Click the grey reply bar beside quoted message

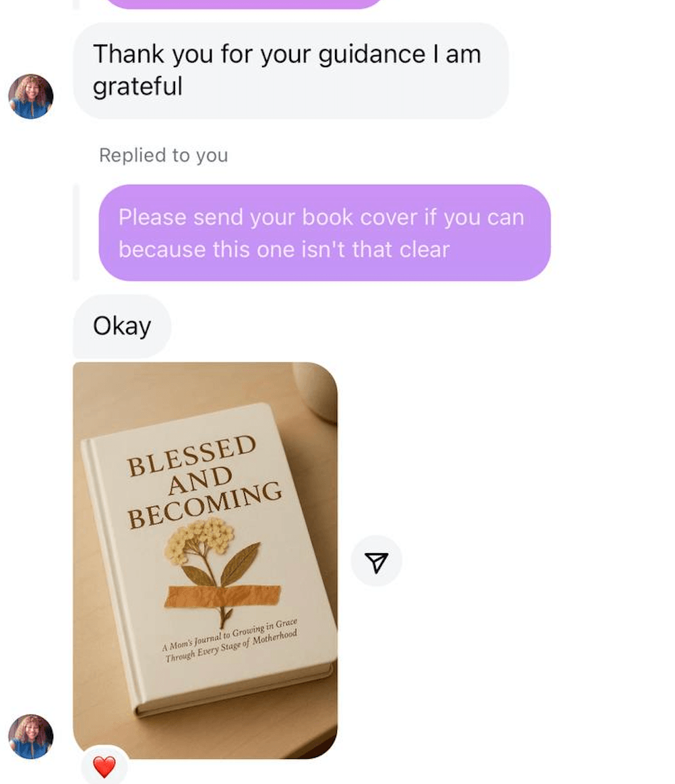pos(76,232)
